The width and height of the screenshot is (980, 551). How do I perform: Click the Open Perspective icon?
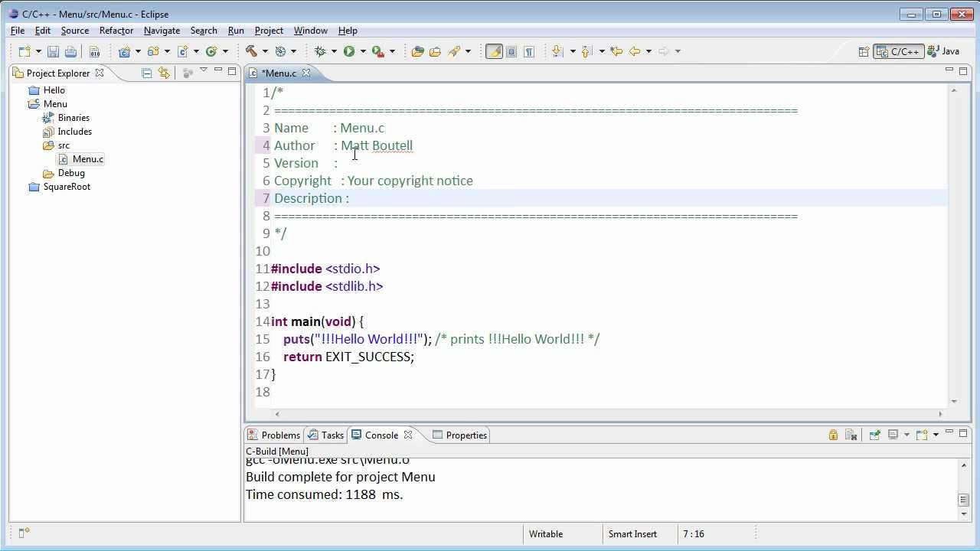(864, 51)
